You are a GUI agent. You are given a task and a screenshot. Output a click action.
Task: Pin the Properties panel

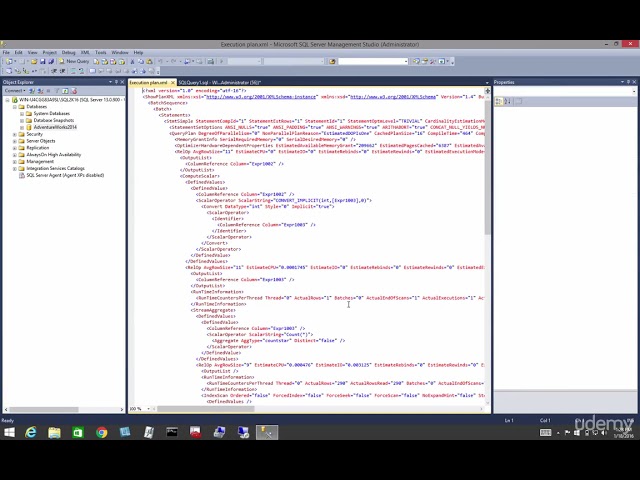pos(628,82)
